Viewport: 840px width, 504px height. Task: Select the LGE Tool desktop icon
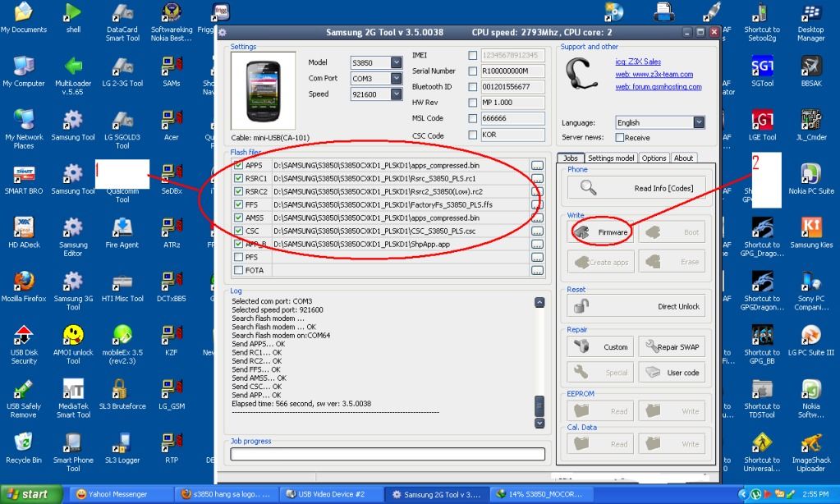click(762, 126)
